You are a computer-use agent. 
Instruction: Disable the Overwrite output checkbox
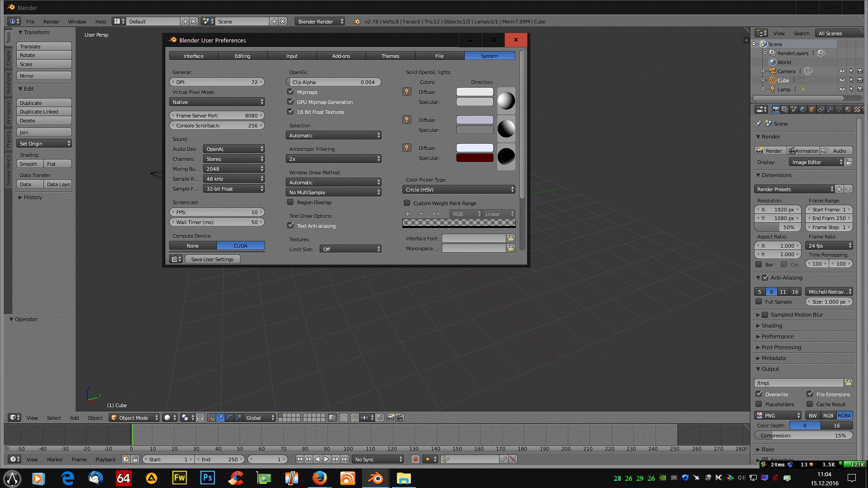759,394
